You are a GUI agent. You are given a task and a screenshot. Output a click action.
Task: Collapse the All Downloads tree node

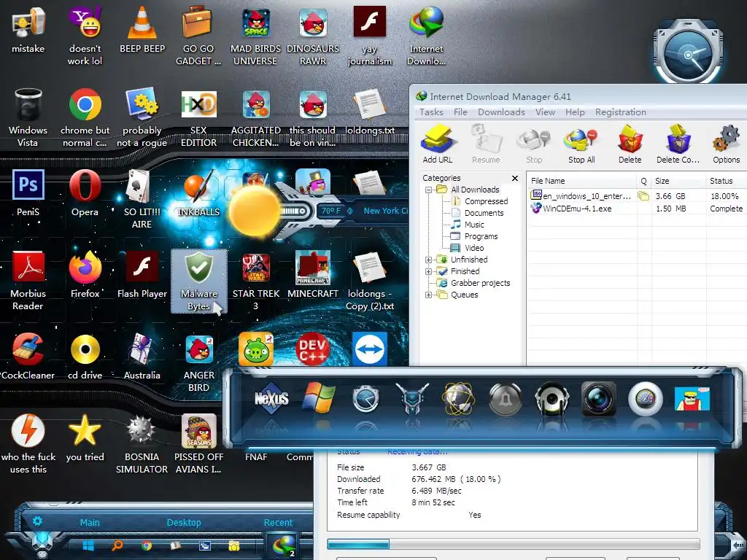pyautogui.click(x=428, y=190)
